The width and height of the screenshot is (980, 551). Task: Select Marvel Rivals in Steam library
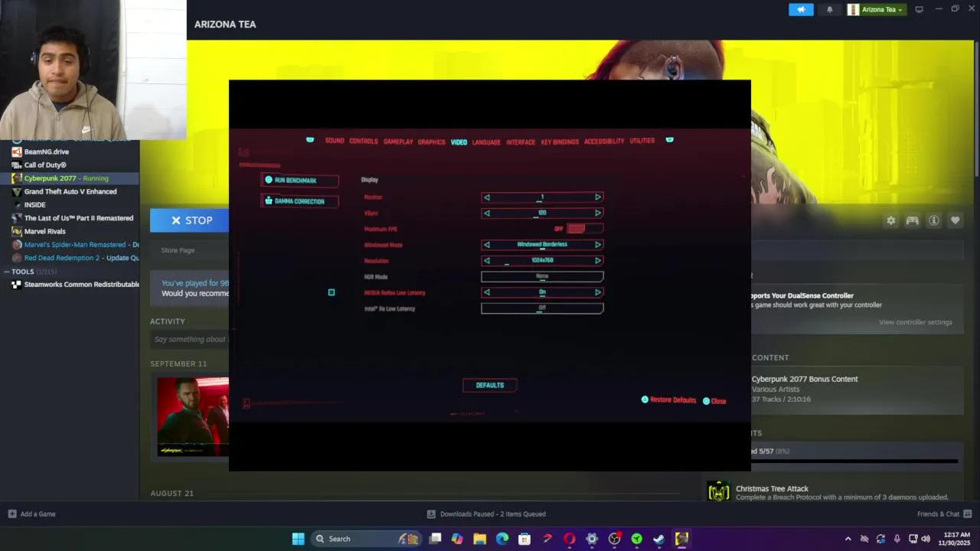tap(70, 231)
